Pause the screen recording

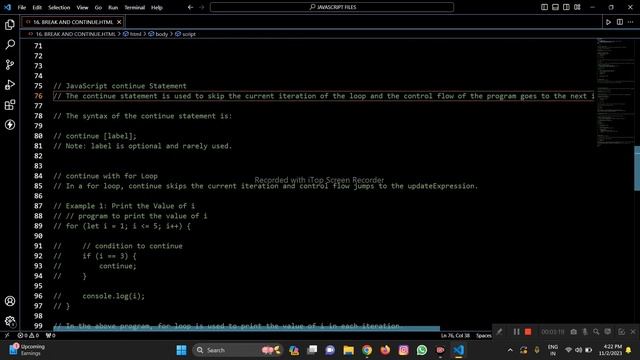516,332
